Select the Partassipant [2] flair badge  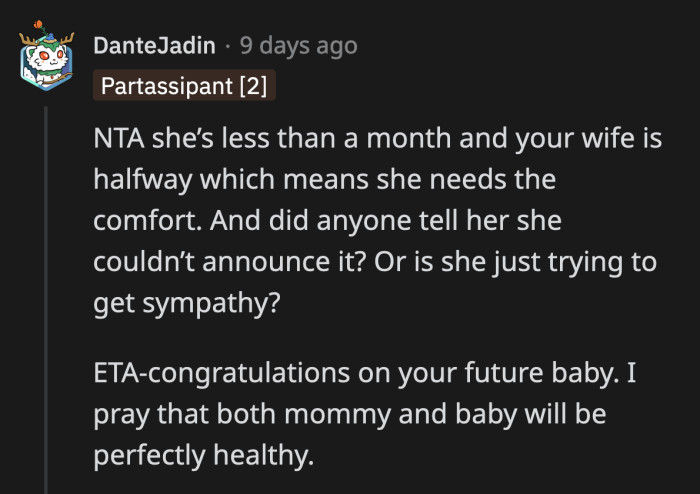click(184, 86)
